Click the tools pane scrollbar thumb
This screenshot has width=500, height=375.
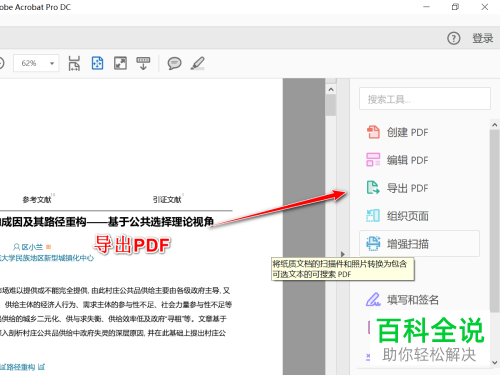tap(494, 221)
